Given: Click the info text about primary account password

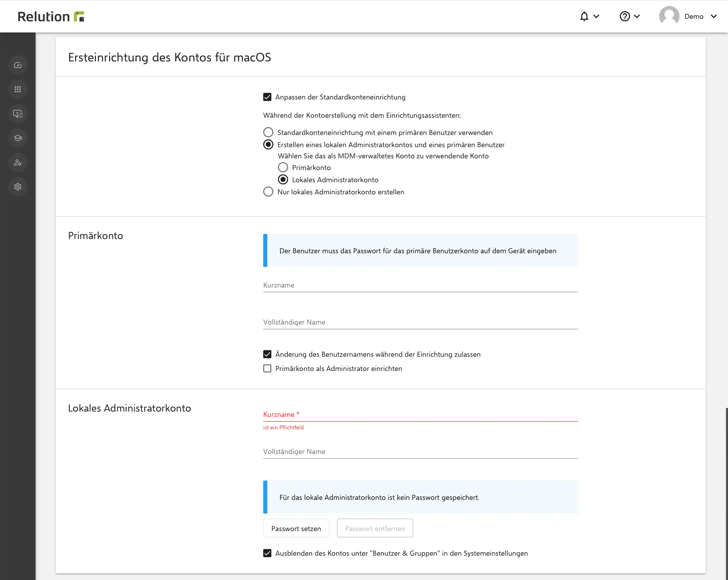Looking at the screenshot, I should (x=418, y=251).
